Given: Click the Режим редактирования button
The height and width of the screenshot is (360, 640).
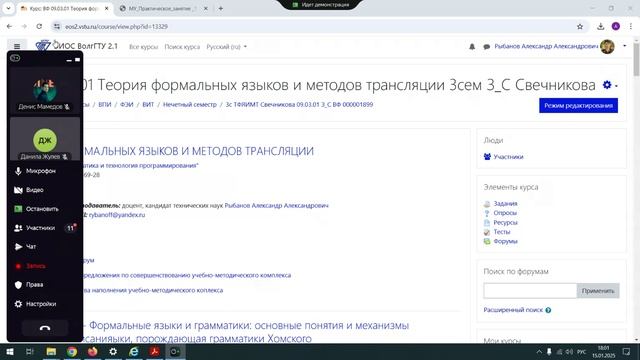Looking at the screenshot, I should (x=578, y=105).
